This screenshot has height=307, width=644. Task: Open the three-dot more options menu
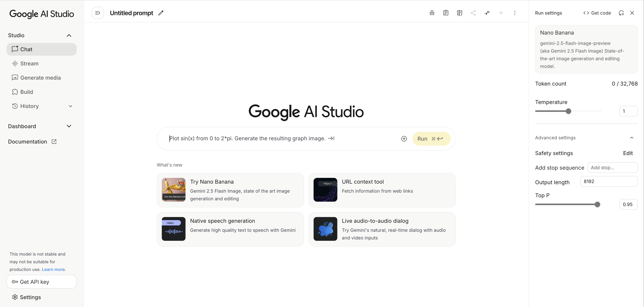[514, 13]
